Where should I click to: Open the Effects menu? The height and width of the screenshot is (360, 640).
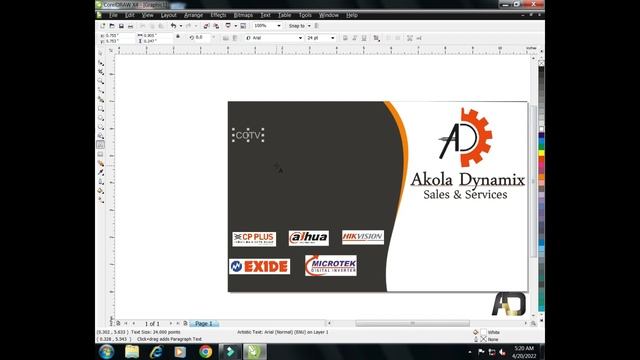click(x=218, y=15)
